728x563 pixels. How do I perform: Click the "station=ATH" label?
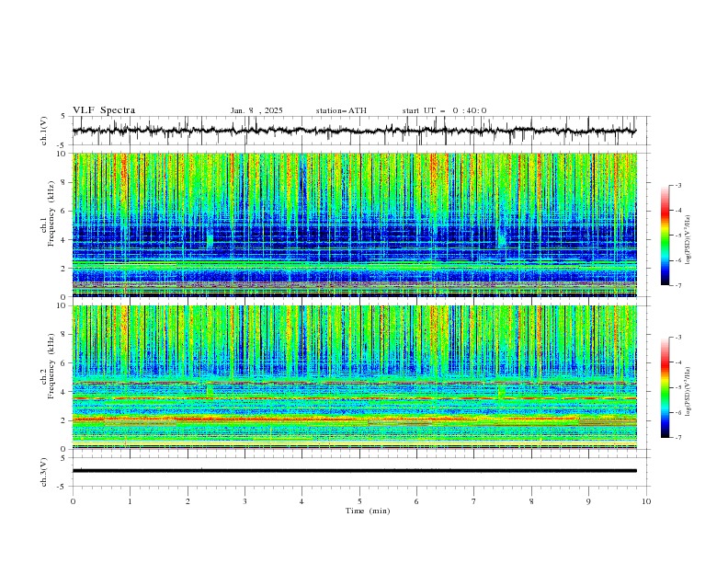(341, 110)
